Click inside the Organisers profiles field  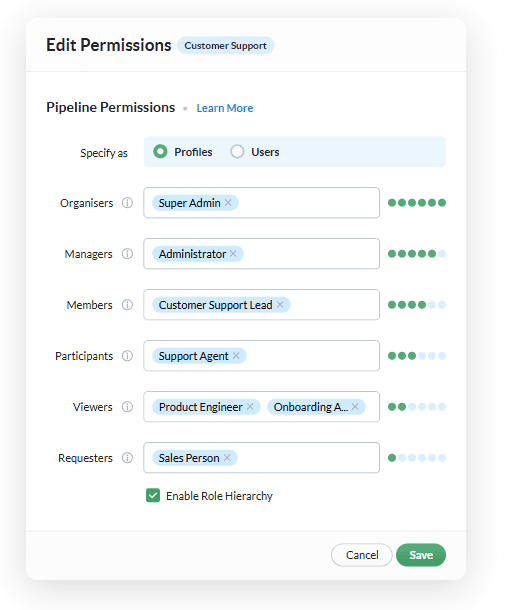click(x=261, y=203)
